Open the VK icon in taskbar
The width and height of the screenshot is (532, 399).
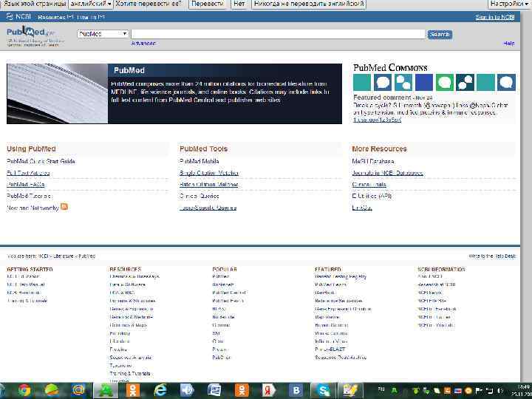tap(296, 390)
